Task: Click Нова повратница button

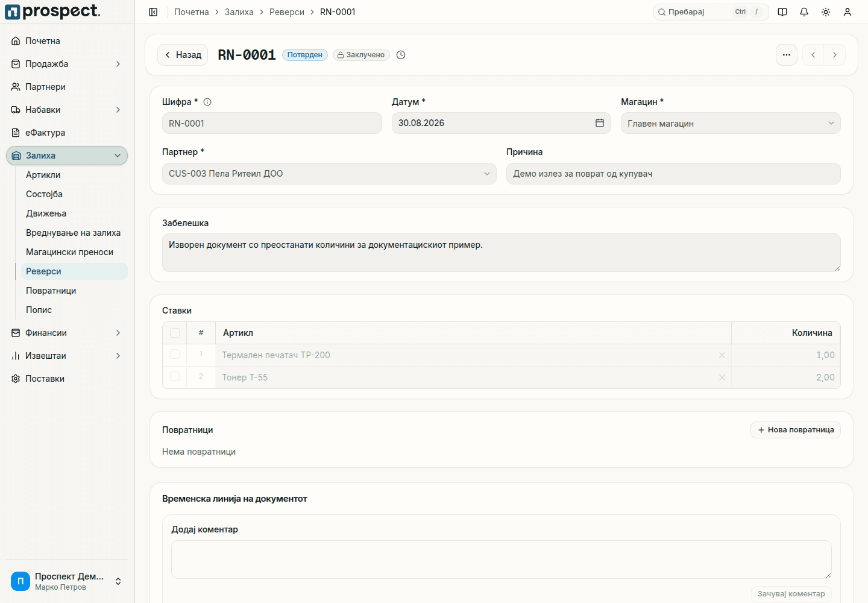Action: (796, 430)
